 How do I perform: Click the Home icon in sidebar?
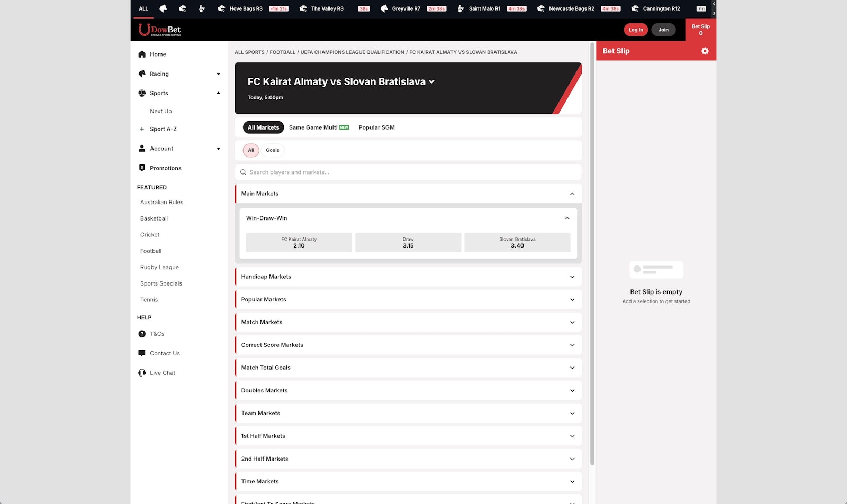click(x=142, y=54)
